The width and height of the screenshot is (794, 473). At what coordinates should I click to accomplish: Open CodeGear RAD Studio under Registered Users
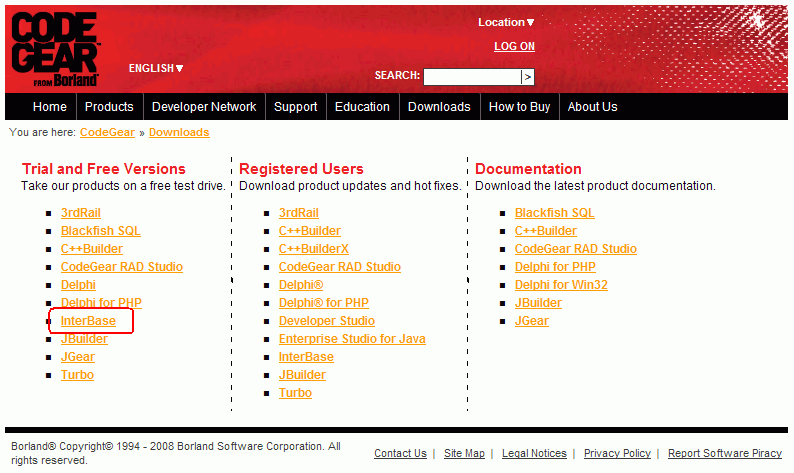click(339, 267)
